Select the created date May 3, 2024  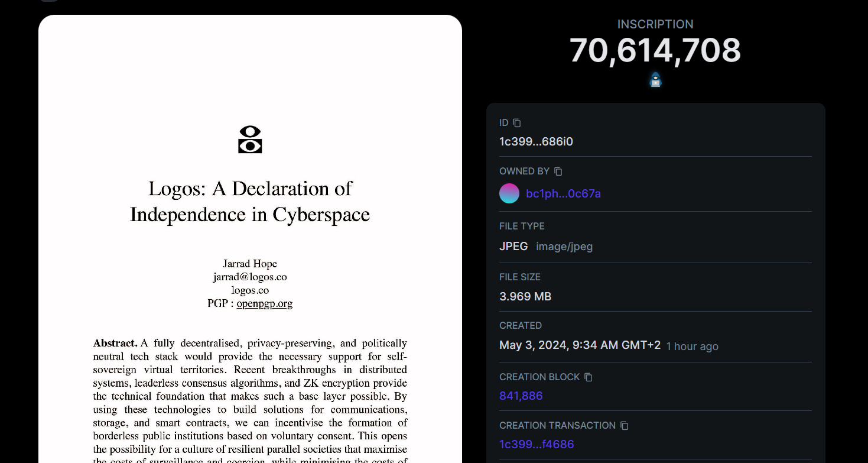(x=580, y=345)
